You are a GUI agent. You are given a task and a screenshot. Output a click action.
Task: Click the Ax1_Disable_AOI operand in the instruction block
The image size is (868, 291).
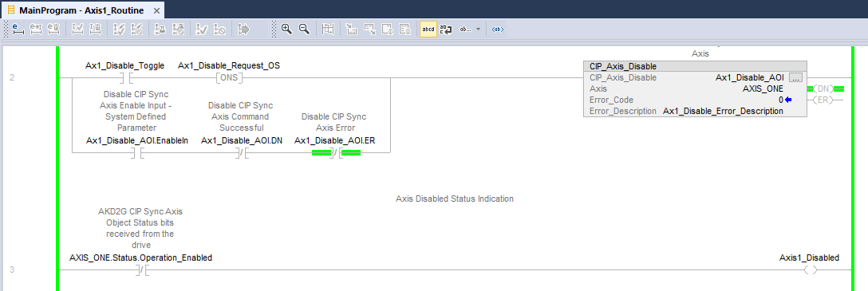(749, 78)
